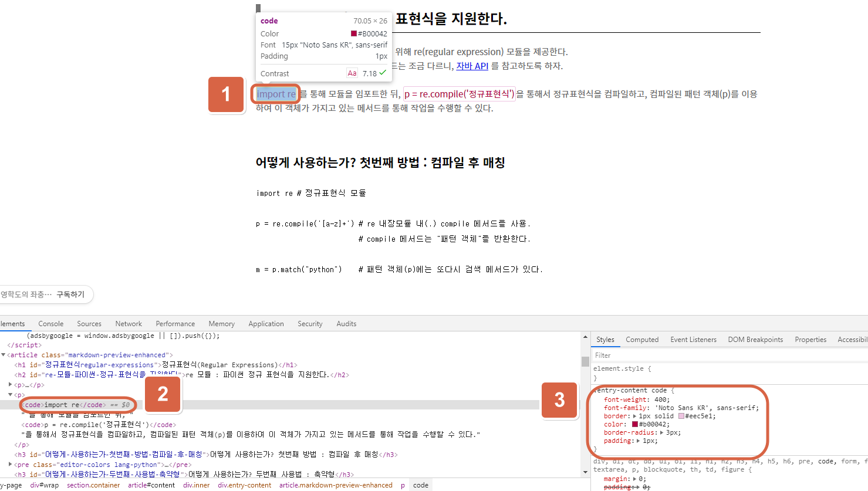Click the adsbygoogle push script line
868x491 pixels.
pos(123,336)
